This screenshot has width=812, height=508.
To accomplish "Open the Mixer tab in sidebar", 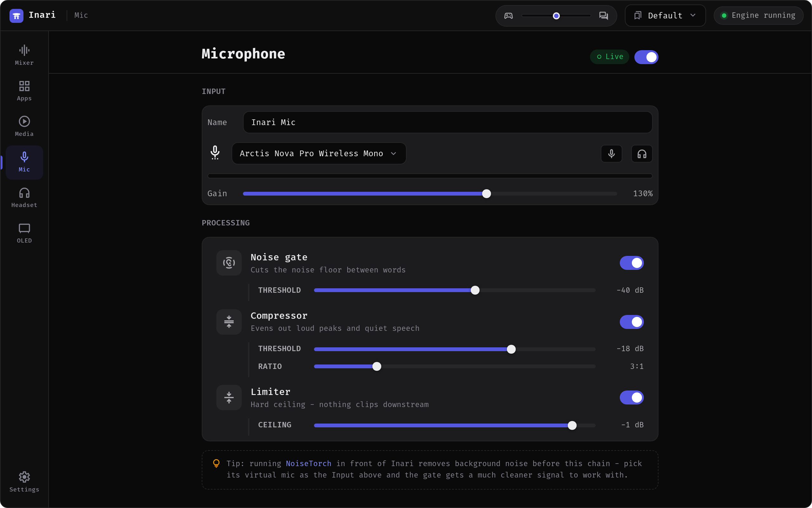I will click(x=24, y=56).
